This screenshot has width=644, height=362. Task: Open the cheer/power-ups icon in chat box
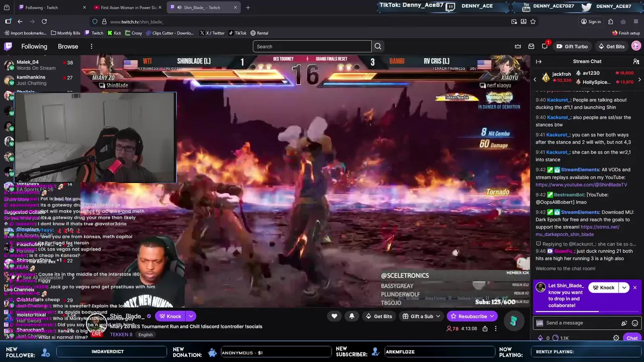(x=624, y=323)
